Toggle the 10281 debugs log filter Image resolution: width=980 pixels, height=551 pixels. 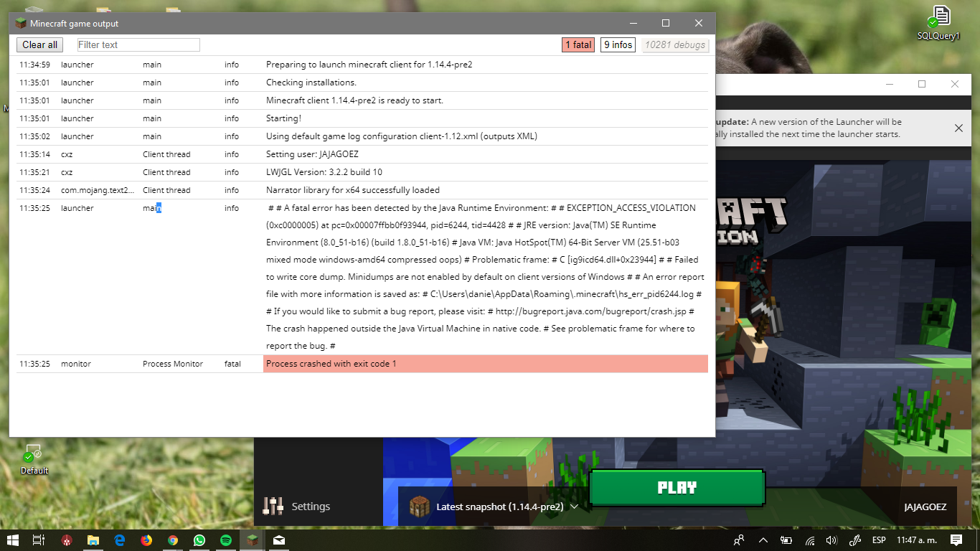675,44
